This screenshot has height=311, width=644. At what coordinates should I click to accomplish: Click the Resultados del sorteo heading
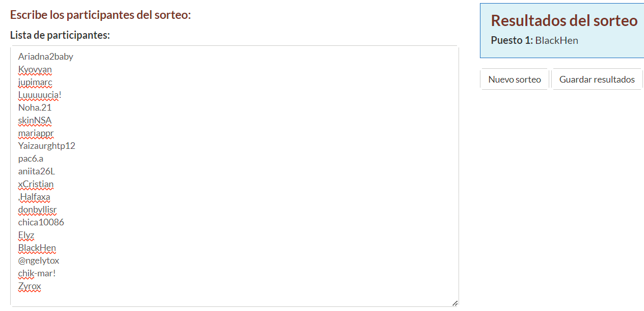point(564,20)
